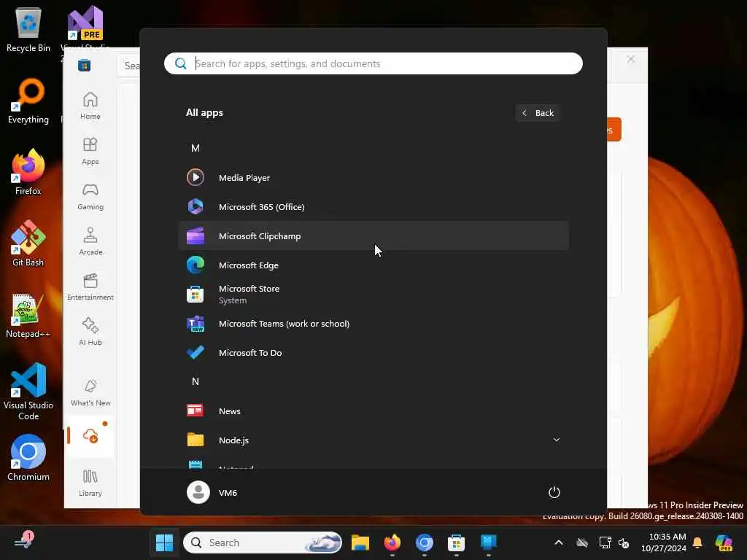The width and height of the screenshot is (747, 560).
Task: Open Chromium from taskbar
Action: (424, 542)
